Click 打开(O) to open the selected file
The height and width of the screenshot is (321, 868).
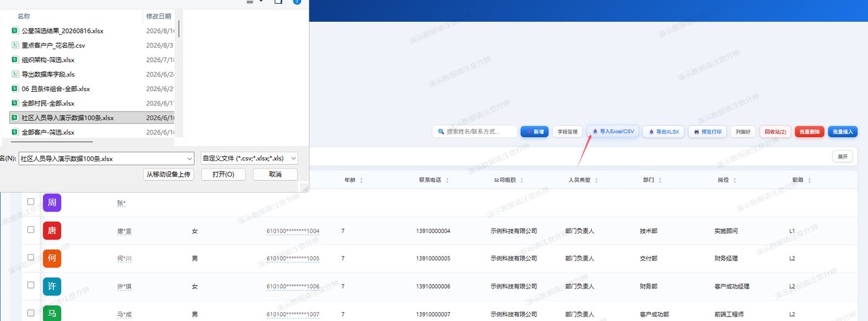(x=223, y=175)
